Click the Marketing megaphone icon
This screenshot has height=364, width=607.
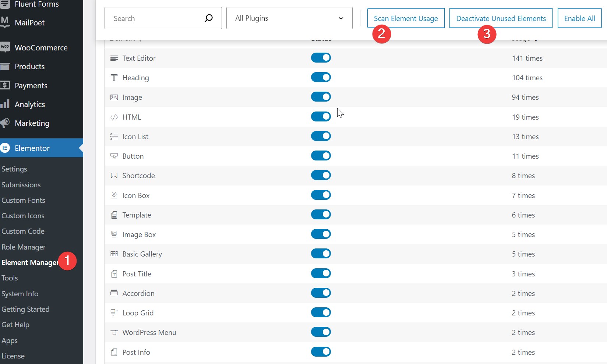[5, 123]
